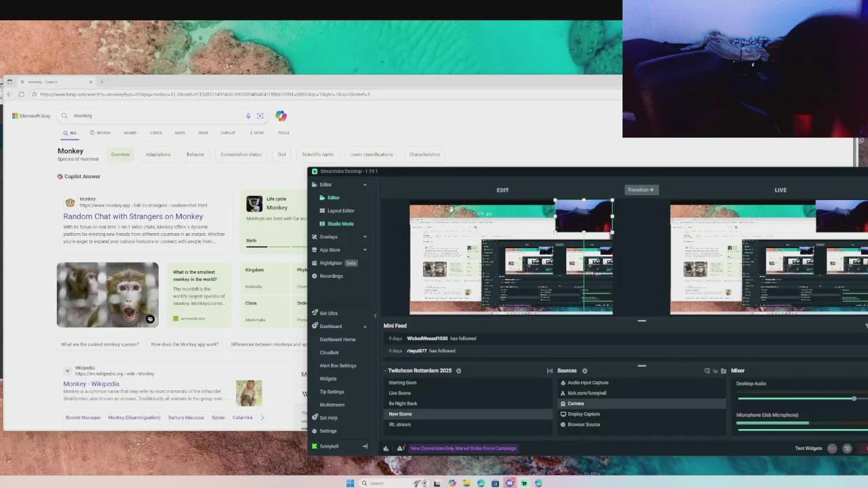The image size is (868, 488).
Task: Select the Adaptations chip in Bing
Action: pyautogui.click(x=158, y=155)
